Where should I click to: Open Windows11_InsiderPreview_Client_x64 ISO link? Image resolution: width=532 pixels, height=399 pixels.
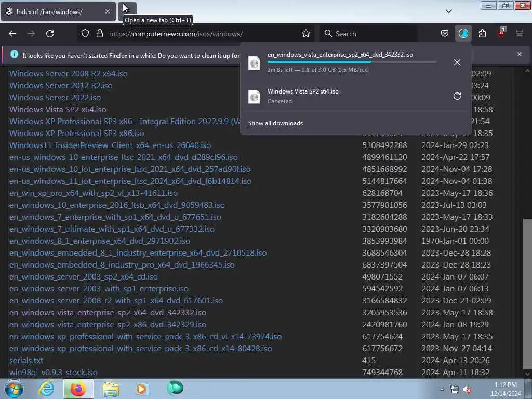click(x=110, y=145)
